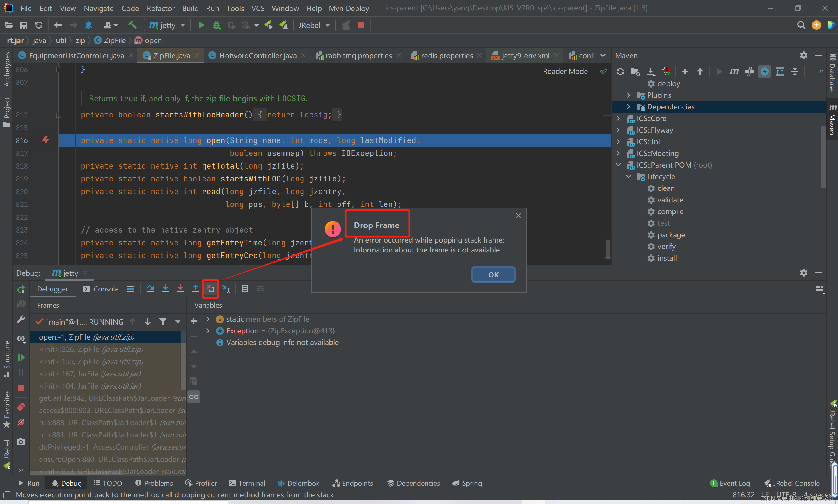This screenshot has width=838, height=504.
Task: Click Run to Cursor icon
Action: tap(226, 289)
